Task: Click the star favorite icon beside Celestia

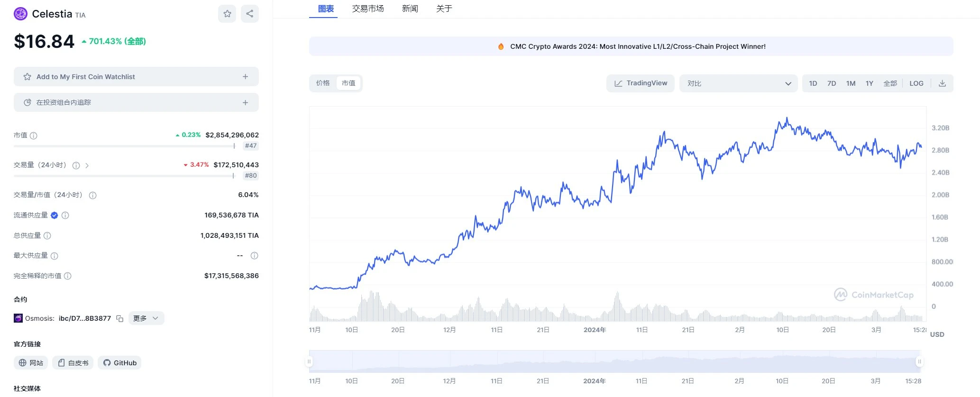Action: coord(227,14)
